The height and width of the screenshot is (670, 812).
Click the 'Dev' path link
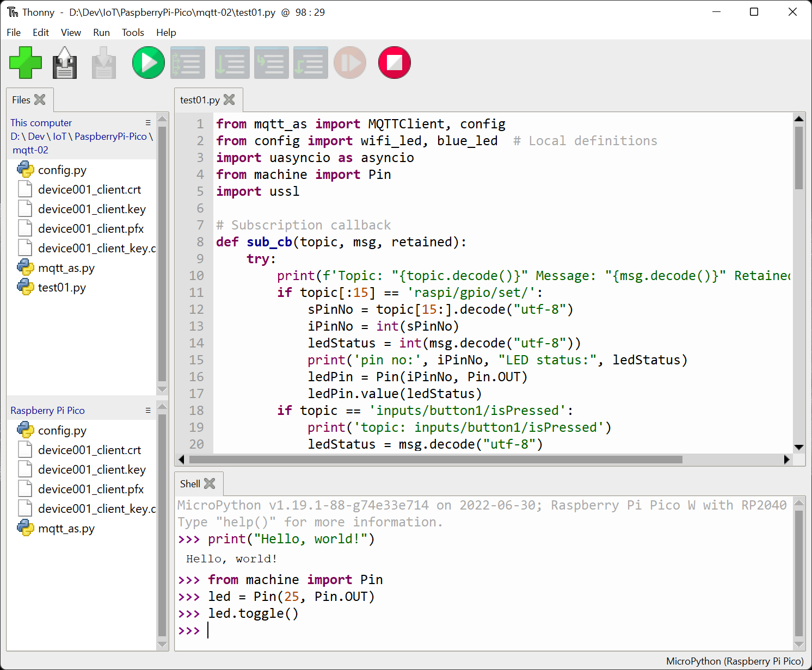click(x=36, y=136)
